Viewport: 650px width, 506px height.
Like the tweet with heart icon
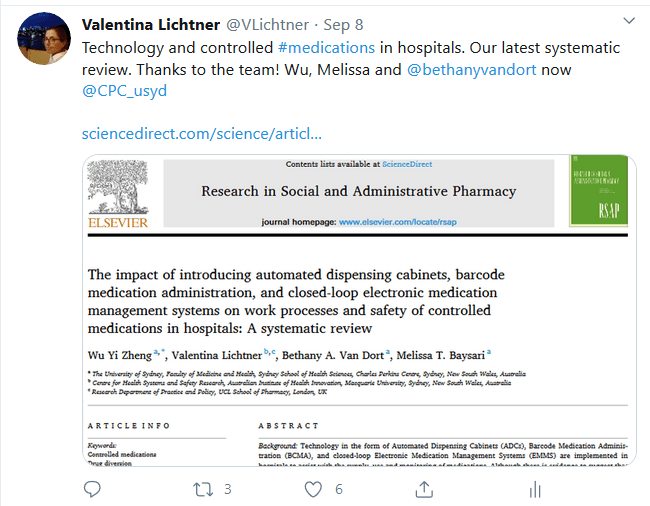point(314,489)
